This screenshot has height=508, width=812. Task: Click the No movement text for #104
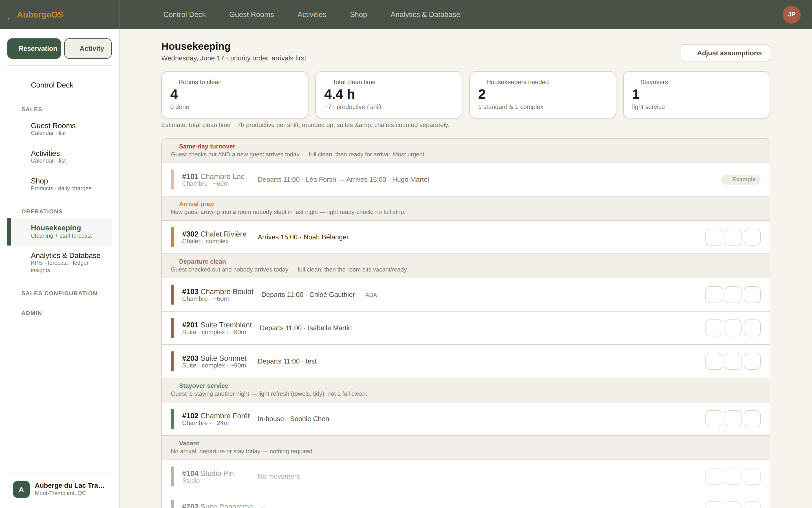click(279, 476)
